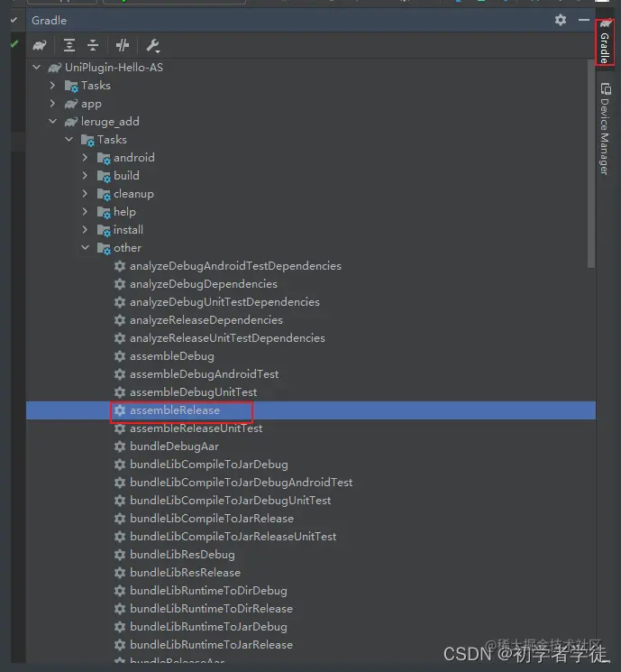Expand the app module node
The height and width of the screenshot is (672, 621).
pos(52,104)
